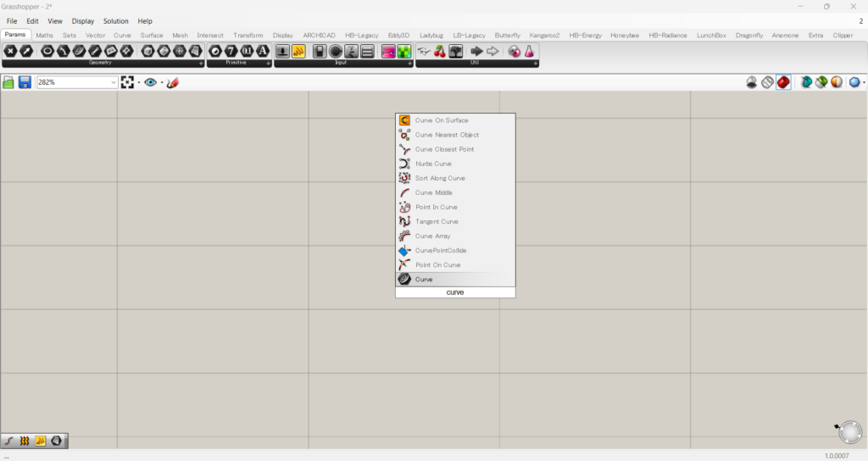Select the Sketch tool red pen icon

click(x=173, y=82)
